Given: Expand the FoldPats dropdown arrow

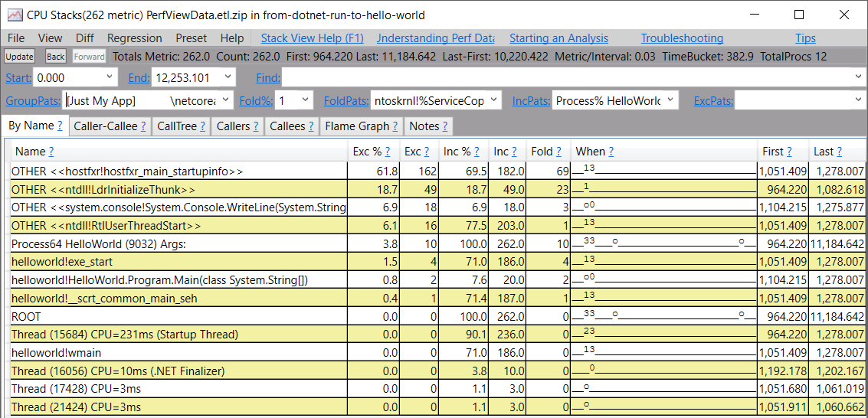Looking at the screenshot, I should (x=494, y=100).
